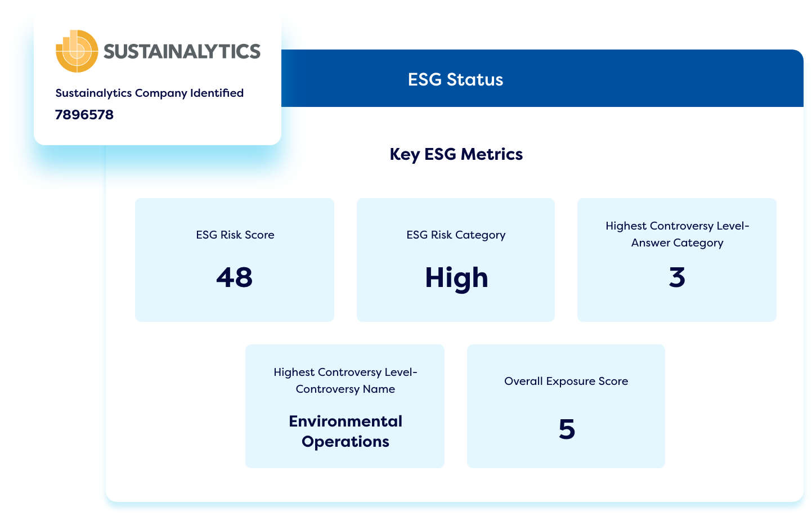Click the ESG Risk Category label
This screenshot has height=516, width=812.
click(456, 235)
